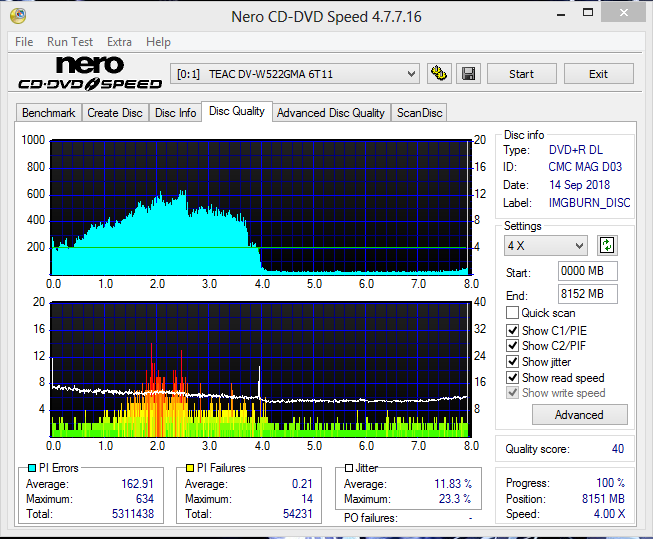The width and height of the screenshot is (653, 539).
Task: Click the white Jitter legend swatch
Action: (349, 468)
